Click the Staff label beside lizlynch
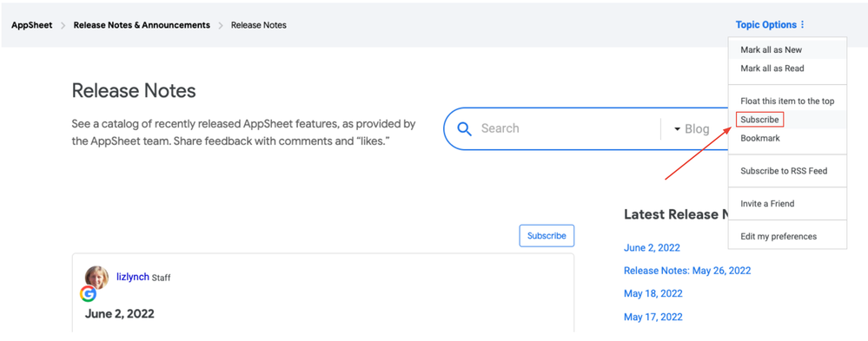The height and width of the screenshot is (341, 868). (x=161, y=278)
